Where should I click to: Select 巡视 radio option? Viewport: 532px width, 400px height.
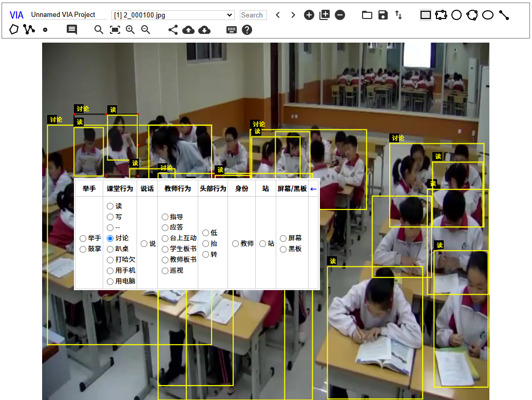pyautogui.click(x=165, y=271)
